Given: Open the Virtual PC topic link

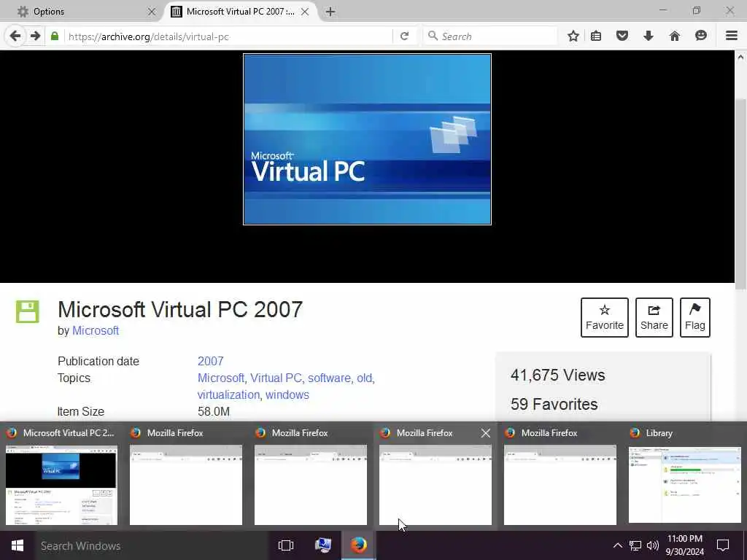Looking at the screenshot, I should coord(276,378).
